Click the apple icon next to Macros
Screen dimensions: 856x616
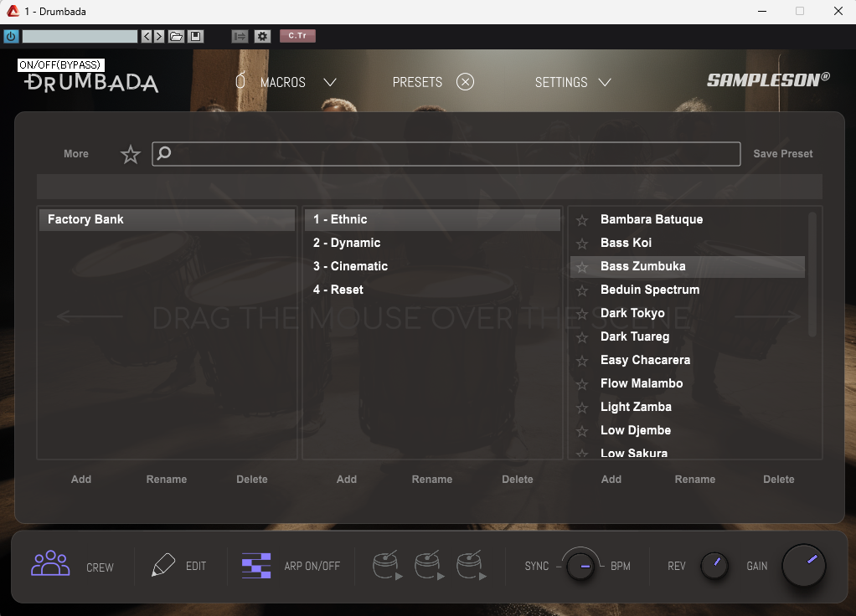(240, 81)
